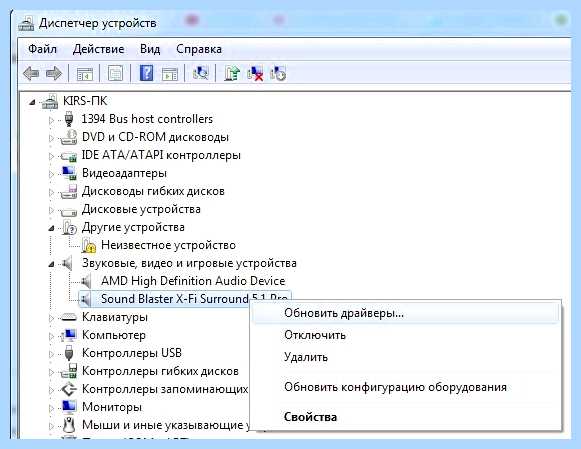The height and width of the screenshot is (449, 581).
Task: Select the Дисковые устройства label
Action: coord(141,209)
